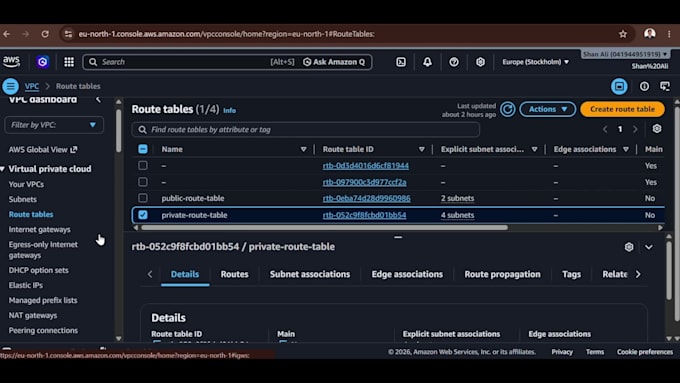Sort by Route table ID column arrow
This screenshot has width=680, height=383.
pos(422,149)
